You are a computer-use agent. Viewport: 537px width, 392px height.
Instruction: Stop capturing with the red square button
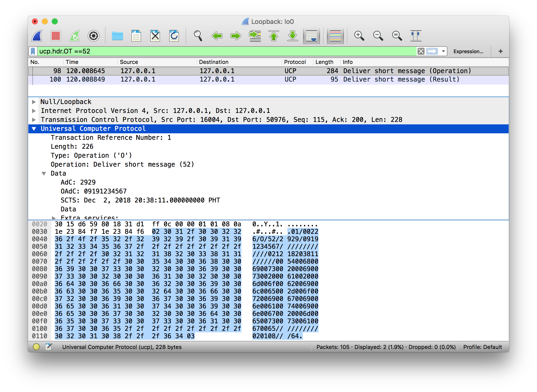coord(56,36)
